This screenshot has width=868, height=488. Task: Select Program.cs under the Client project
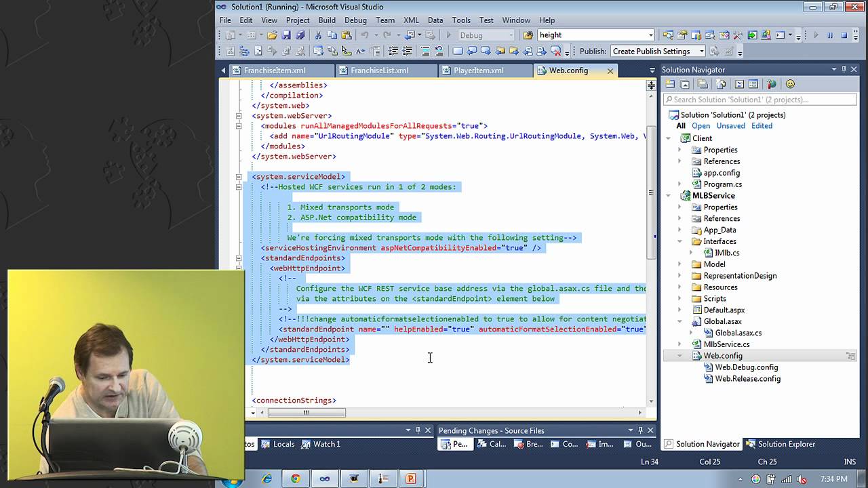point(723,184)
